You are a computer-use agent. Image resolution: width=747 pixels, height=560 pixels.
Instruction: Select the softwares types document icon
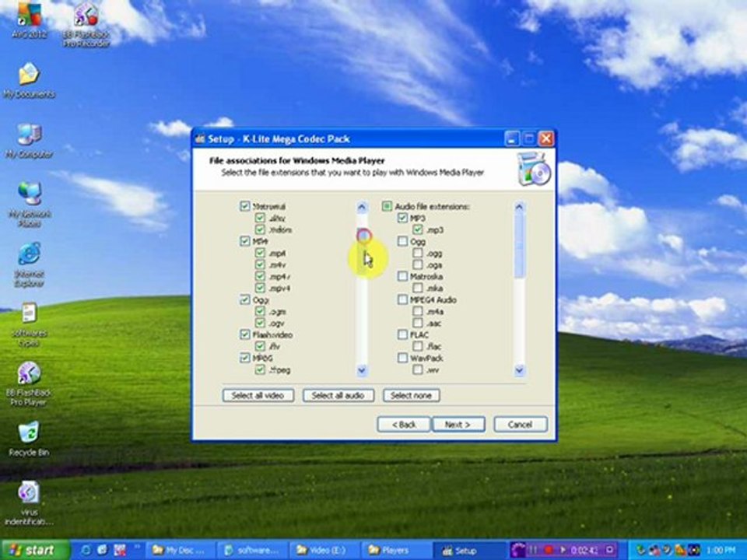[x=29, y=325]
